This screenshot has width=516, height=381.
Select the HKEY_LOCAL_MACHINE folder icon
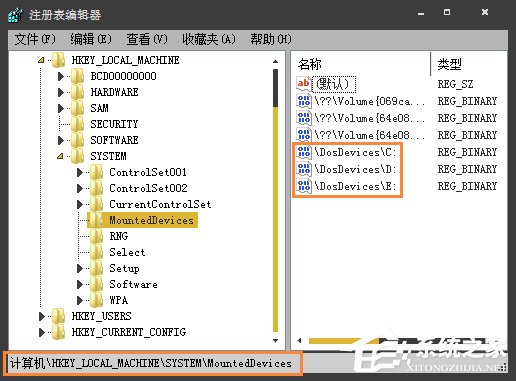(x=59, y=60)
